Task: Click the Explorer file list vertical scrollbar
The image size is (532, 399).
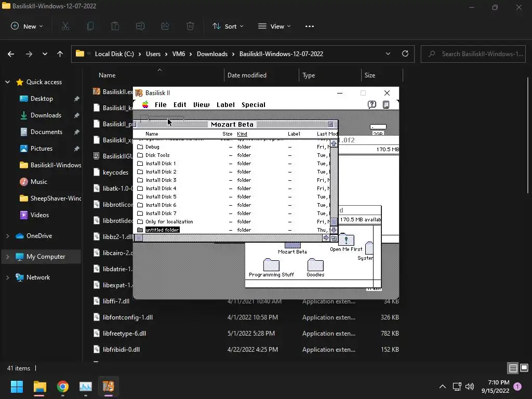Action: click(x=528, y=136)
